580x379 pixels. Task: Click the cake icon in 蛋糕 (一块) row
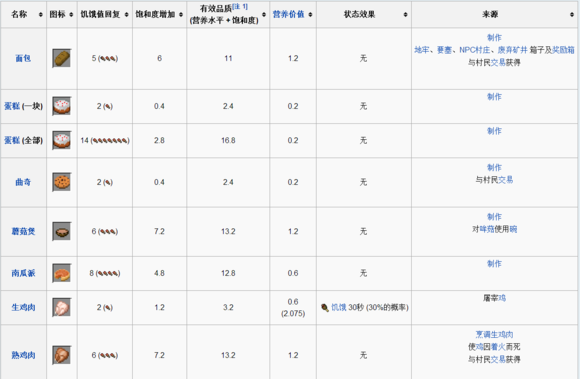tap(61, 106)
